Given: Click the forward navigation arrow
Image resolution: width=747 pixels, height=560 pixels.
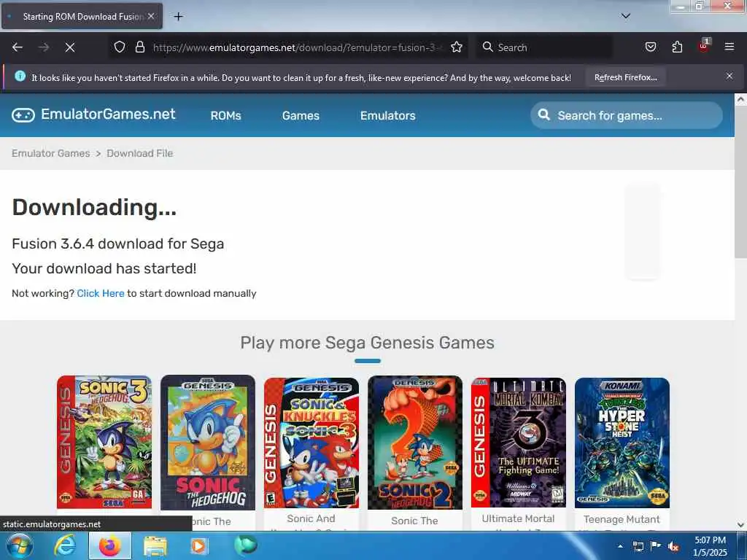Looking at the screenshot, I should pos(44,47).
